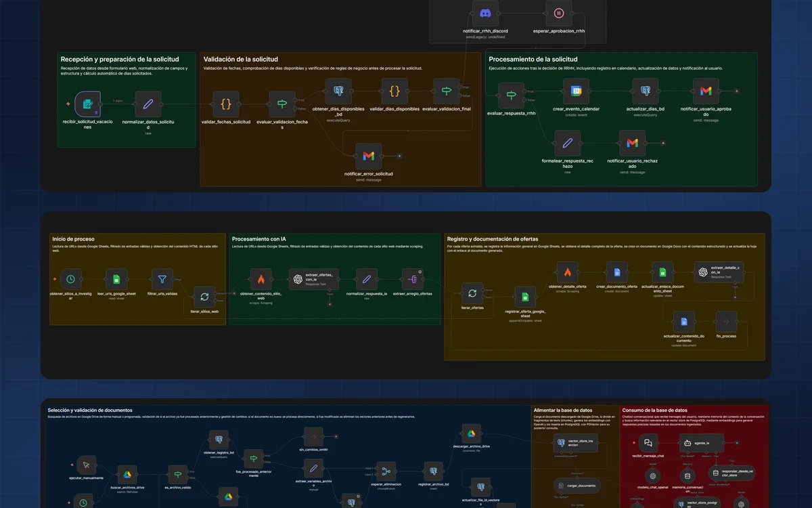Select the notificar_rrhh_discord Discord node

pyautogui.click(x=486, y=13)
